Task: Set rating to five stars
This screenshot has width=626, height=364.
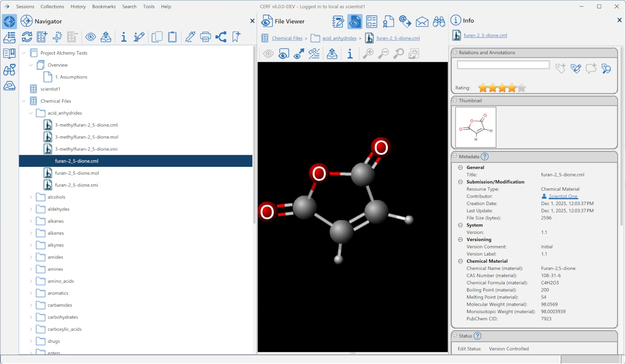Action: [521, 88]
